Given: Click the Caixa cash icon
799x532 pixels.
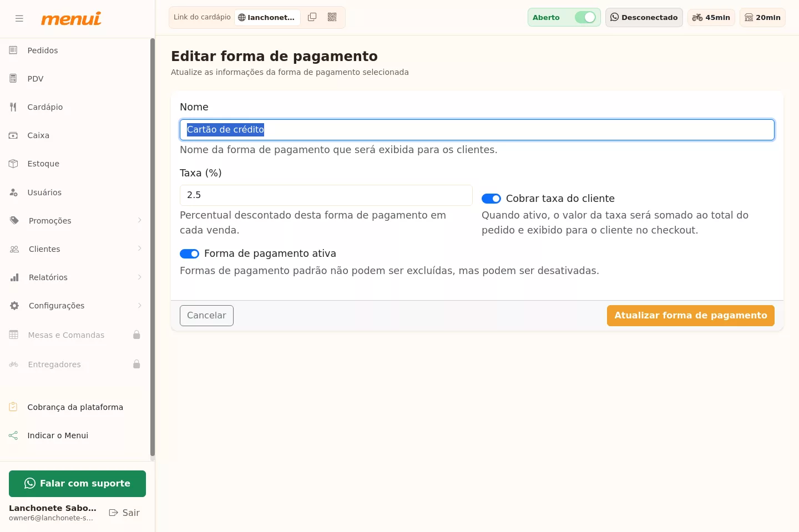Looking at the screenshot, I should click(13, 135).
